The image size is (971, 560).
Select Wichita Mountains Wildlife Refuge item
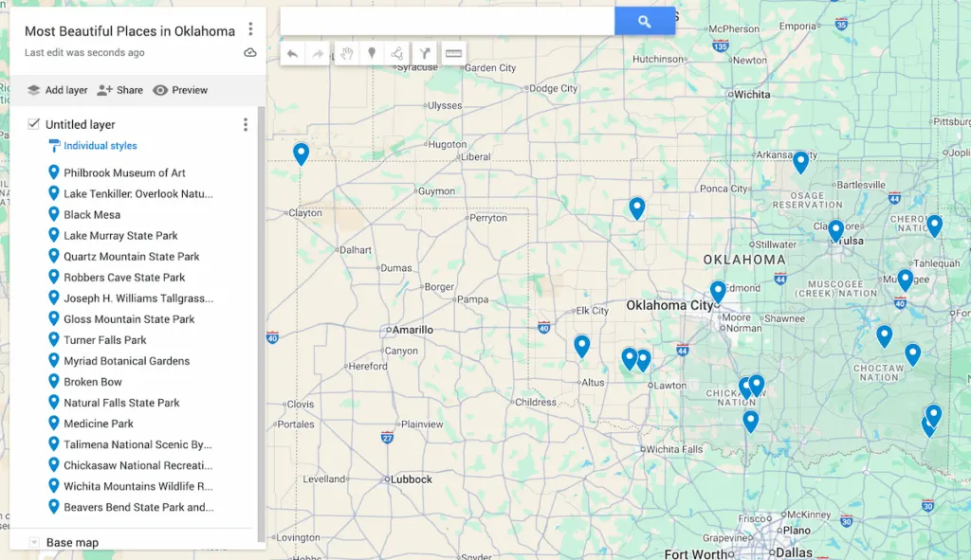138,486
